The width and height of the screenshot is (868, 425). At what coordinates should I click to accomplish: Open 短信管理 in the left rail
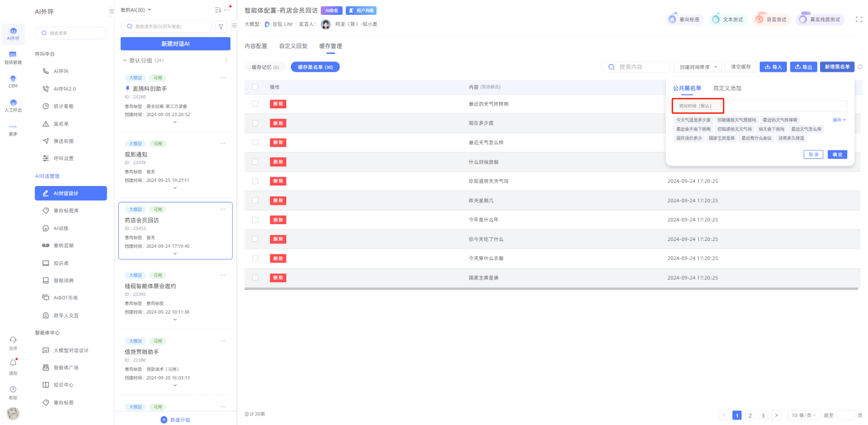(13, 57)
